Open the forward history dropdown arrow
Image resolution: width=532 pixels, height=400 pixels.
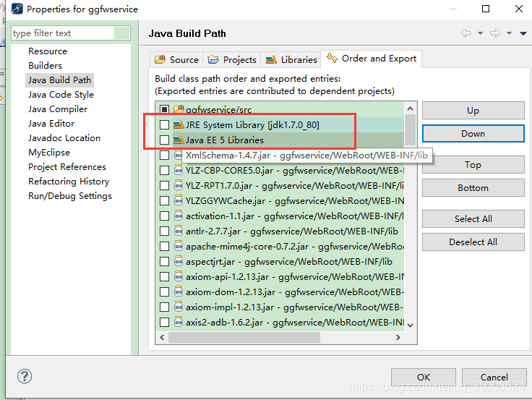tap(509, 33)
